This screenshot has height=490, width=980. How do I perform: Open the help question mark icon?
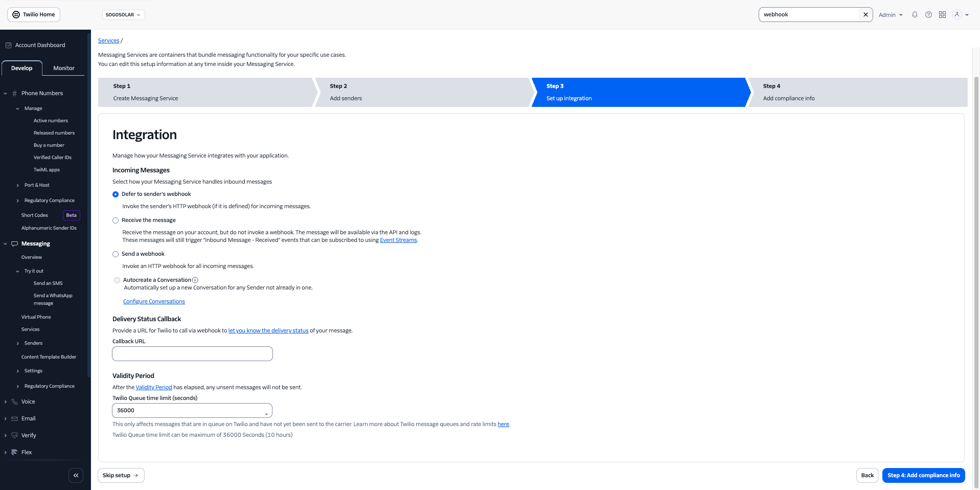[x=928, y=14]
